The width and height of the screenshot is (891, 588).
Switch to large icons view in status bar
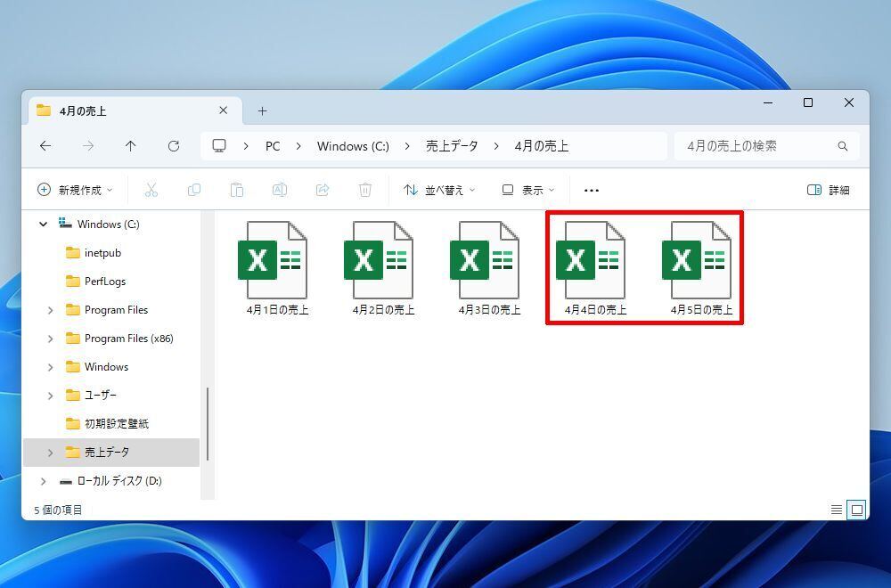[x=857, y=510]
